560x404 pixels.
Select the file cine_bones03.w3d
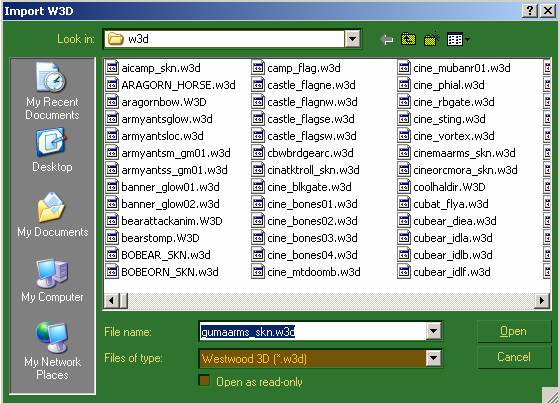click(x=305, y=238)
